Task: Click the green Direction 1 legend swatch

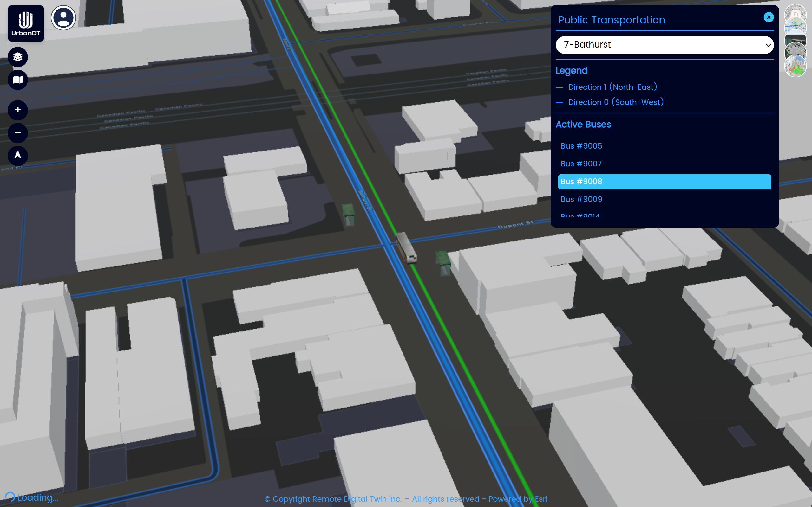Action: click(559, 87)
